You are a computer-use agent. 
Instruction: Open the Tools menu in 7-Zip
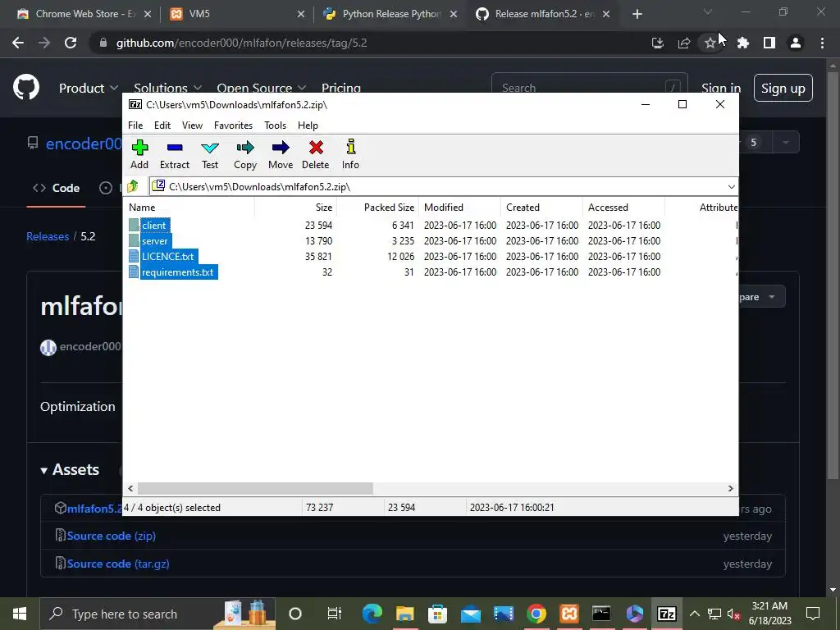276,126
